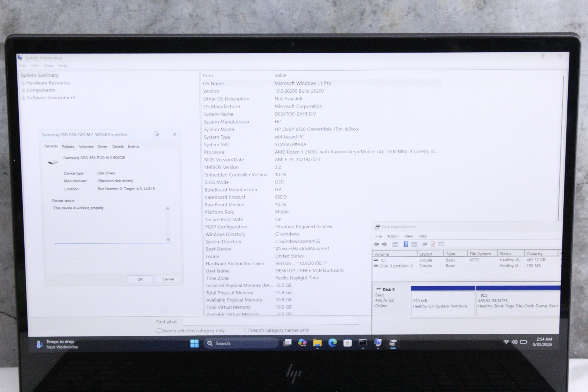
Task: Open Microsoft Store from the taskbar
Action: point(348,343)
